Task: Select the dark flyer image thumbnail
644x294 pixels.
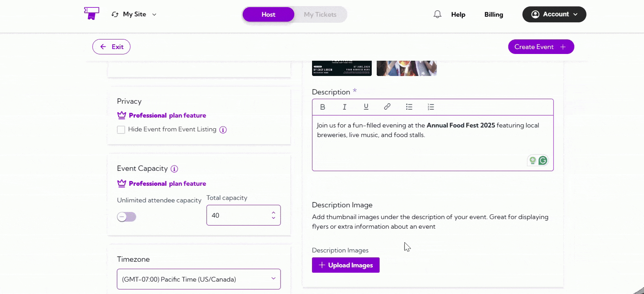Action: coord(342,68)
